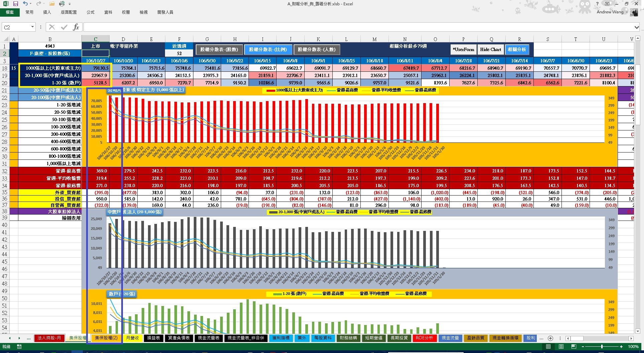Image resolution: width=644 pixels, height=353 pixels.
Task: Switch to 插入 ribbon tab
Action: point(47,12)
